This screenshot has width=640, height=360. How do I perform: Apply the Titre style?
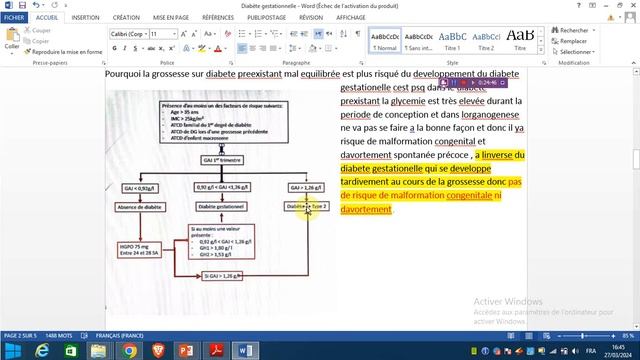[520, 40]
